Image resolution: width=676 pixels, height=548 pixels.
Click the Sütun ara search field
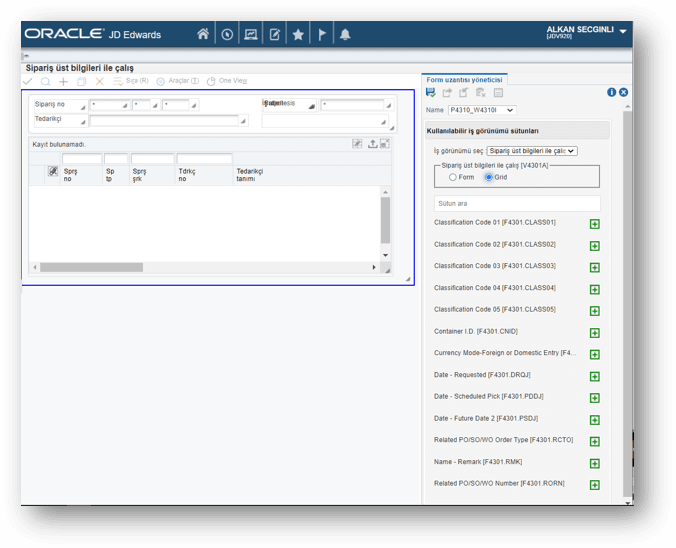coord(517,204)
